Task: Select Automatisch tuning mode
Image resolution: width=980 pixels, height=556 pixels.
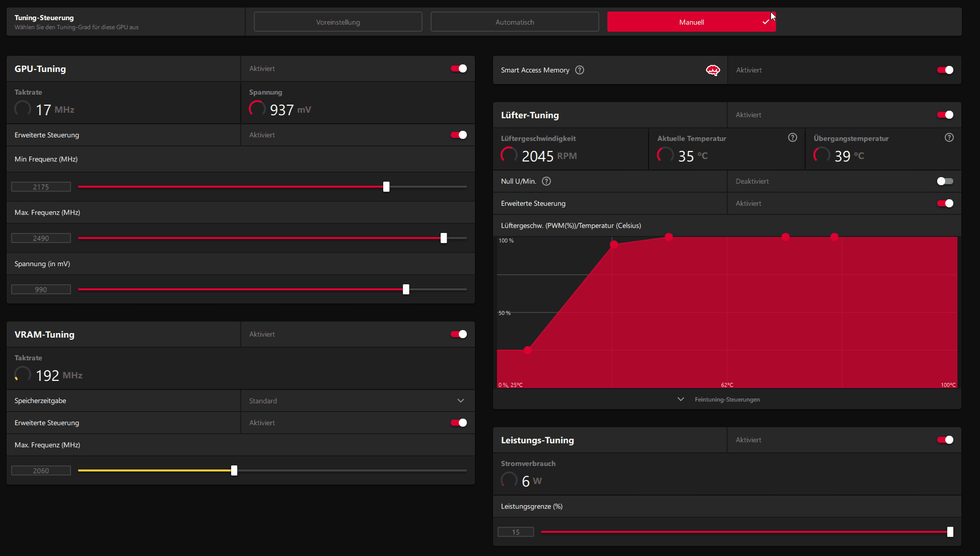Action: point(515,22)
